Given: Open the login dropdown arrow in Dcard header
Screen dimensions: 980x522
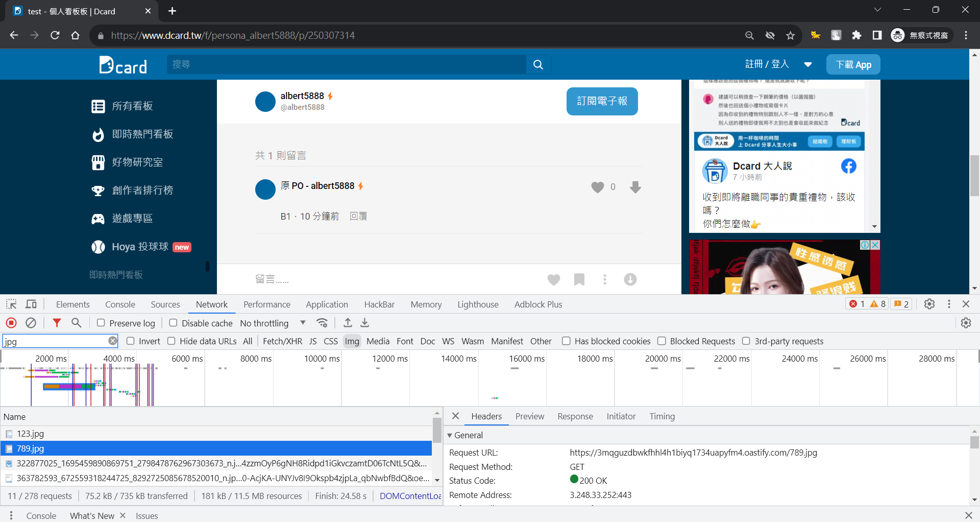Looking at the screenshot, I should 807,64.
